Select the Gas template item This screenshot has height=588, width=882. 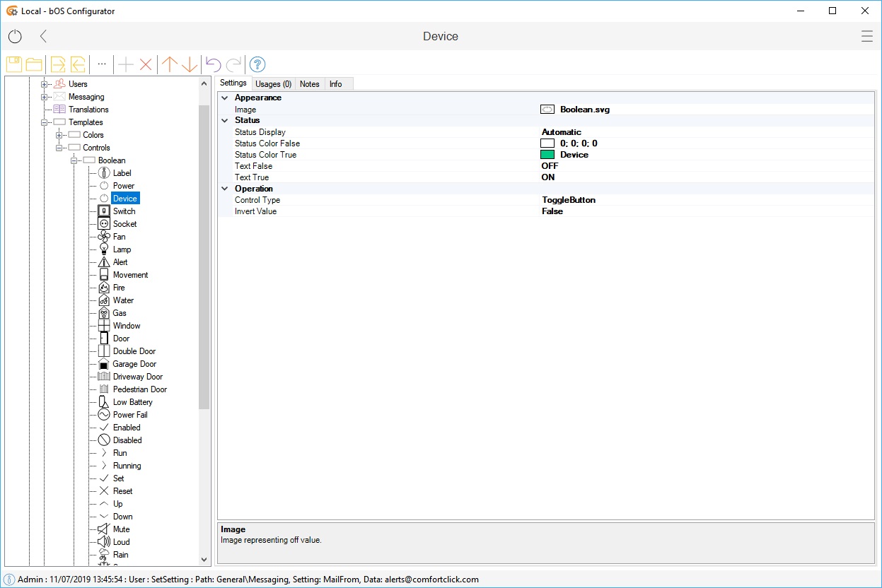pyautogui.click(x=120, y=313)
